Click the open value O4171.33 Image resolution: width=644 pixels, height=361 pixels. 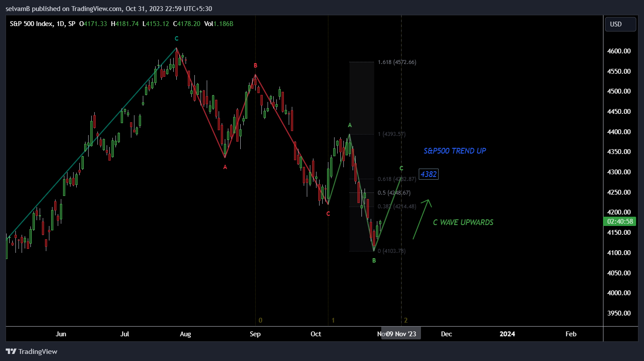pyautogui.click(x=93, y=24)
